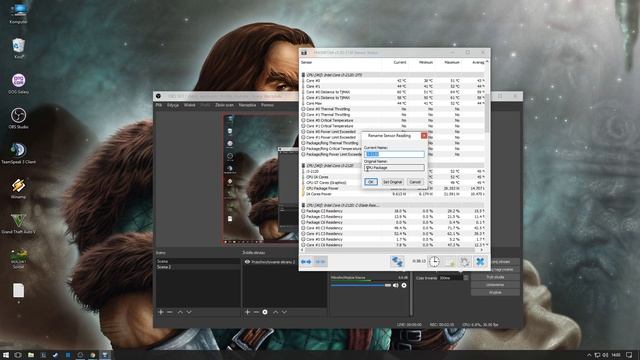Click HWiNFO clock reset timer icon
The image size is (640, 360).
(434, 262)
